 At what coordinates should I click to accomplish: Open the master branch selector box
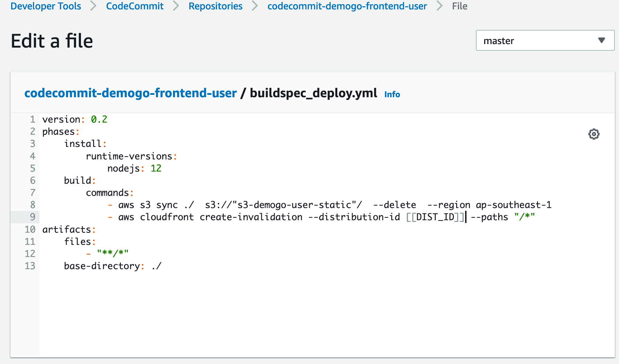click(545, 41)
